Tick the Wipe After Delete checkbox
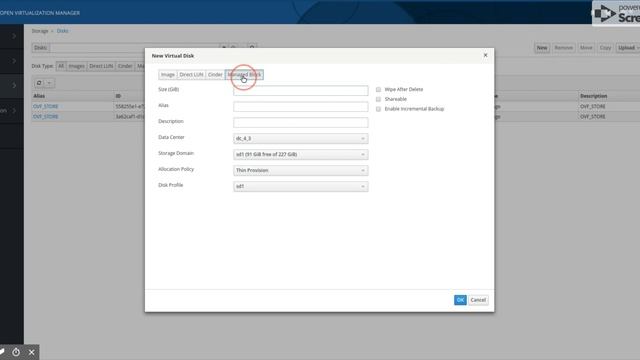The image size is (640, 360). [x=378, y=89]
